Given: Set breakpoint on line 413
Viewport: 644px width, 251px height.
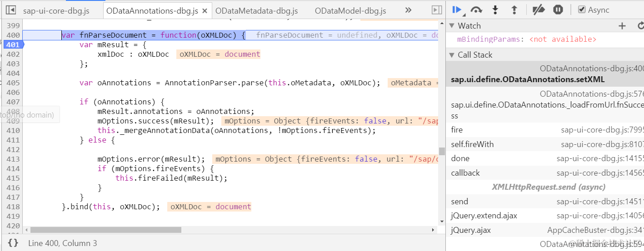Looking at the screenshot, I should point(14,159).
